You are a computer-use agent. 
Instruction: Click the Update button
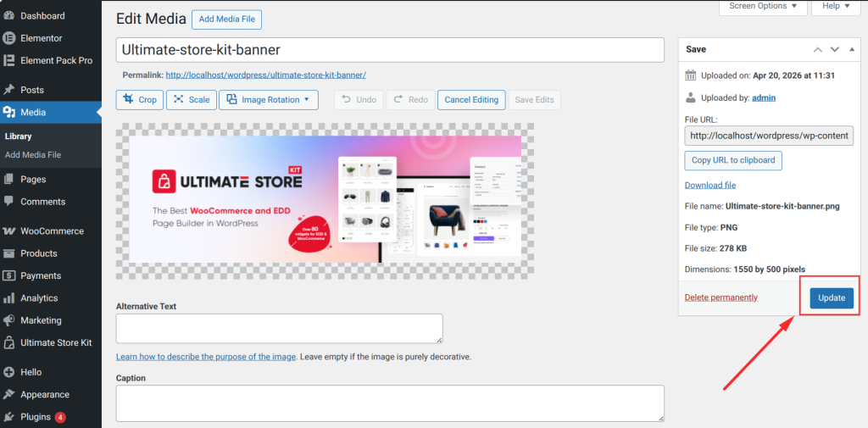click(832, 297)
